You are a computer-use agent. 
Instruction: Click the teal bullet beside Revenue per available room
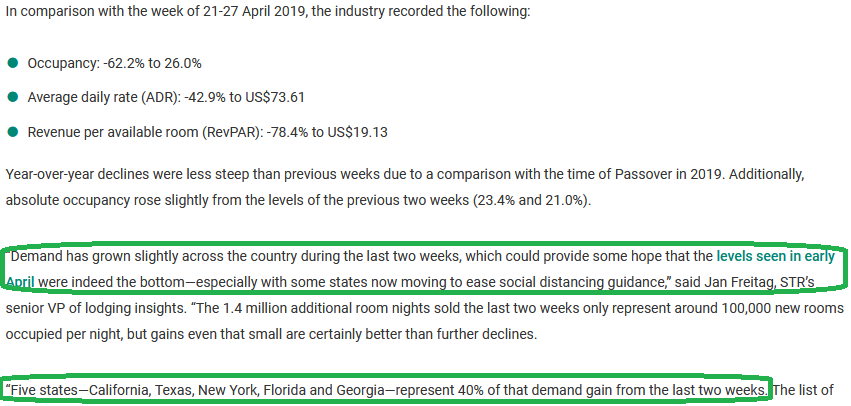click(12, 132)
